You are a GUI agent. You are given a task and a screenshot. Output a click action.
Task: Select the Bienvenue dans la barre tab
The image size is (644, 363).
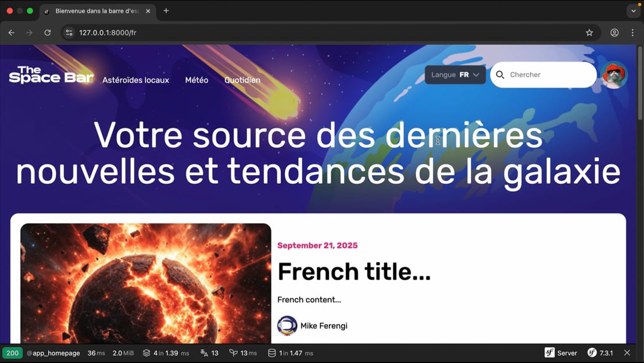97,11
